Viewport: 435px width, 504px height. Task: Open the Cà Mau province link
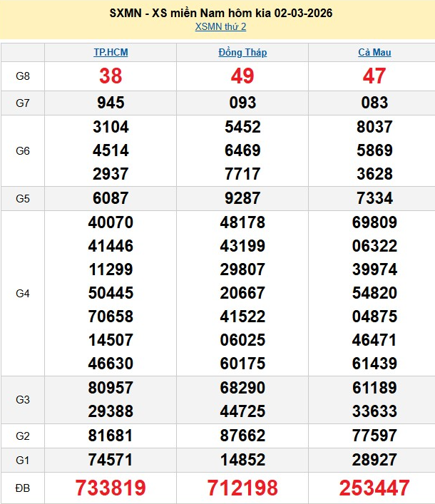click(374, 52)
